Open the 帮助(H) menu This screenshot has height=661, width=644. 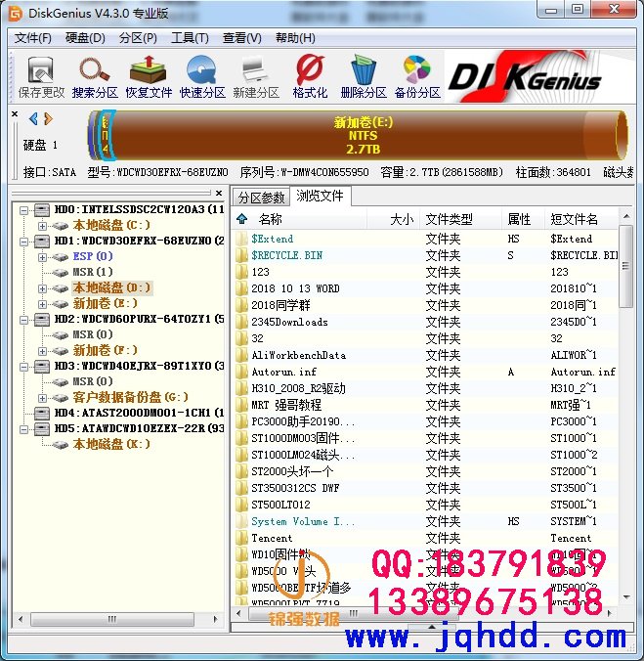pyautogui.click(x=295, y=38)
